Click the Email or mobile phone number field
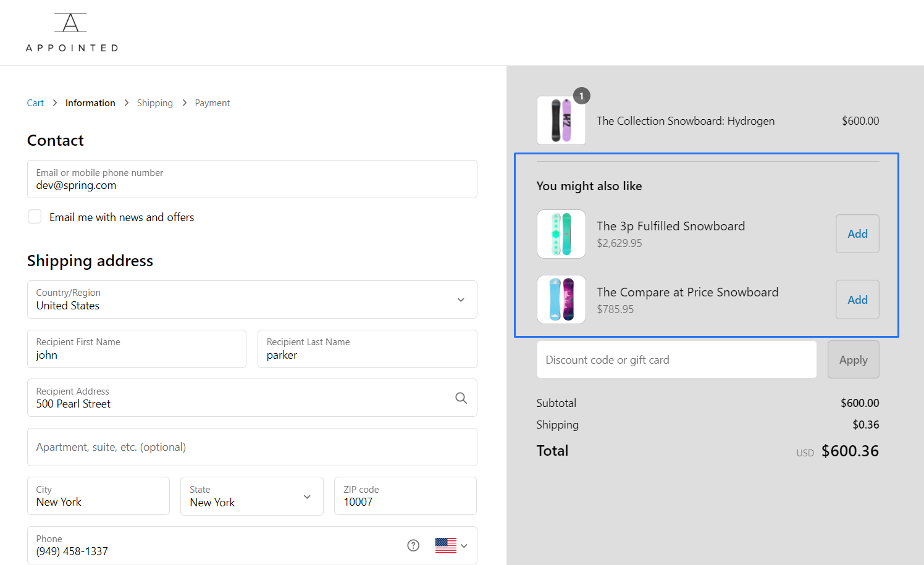The width and height of the screenshot is (924, 565). point(252,179)
